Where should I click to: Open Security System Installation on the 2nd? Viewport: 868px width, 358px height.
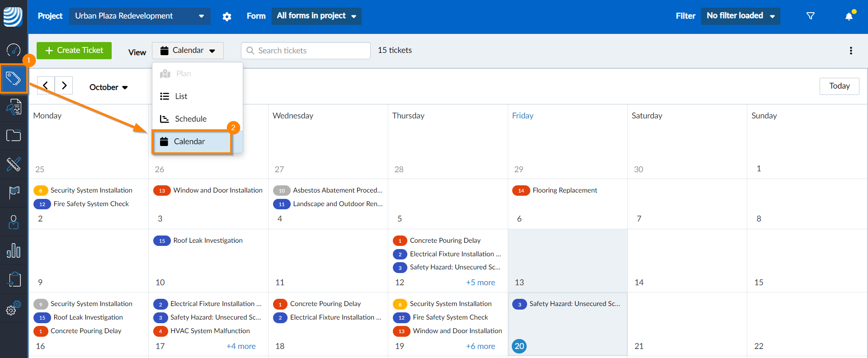click(91, 190)
